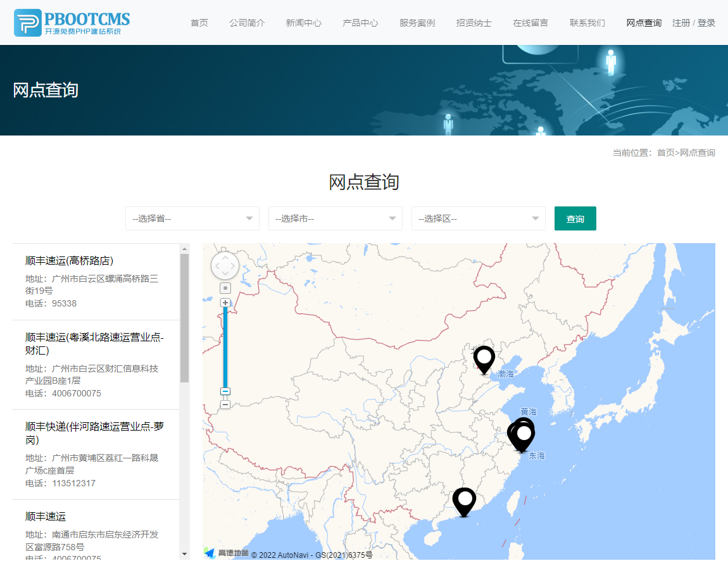This screenshot has height=580, width=728.
Task: Click the green 查询 search button
Action: pyautogui.click(x=575, y=218)
